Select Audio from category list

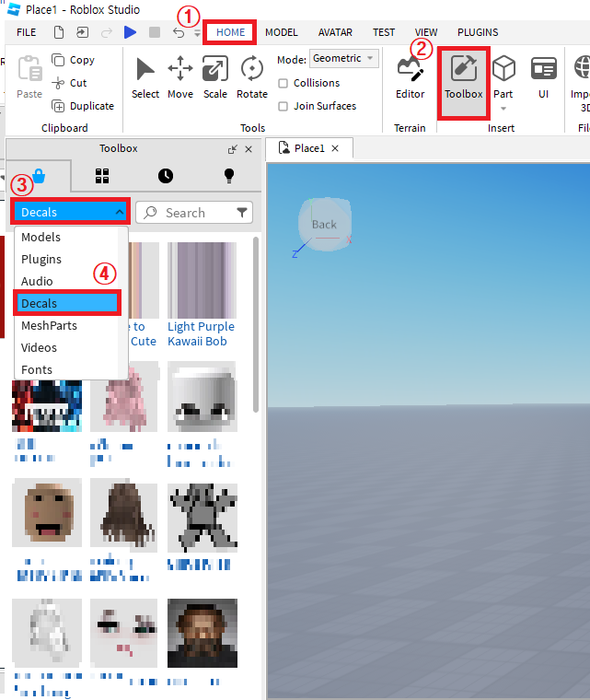(67, 281)
